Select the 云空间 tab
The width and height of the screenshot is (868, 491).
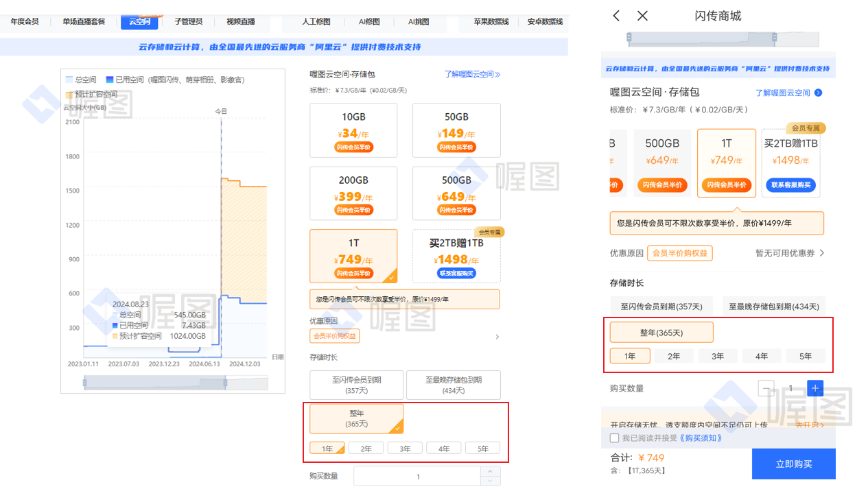point(139,22)
